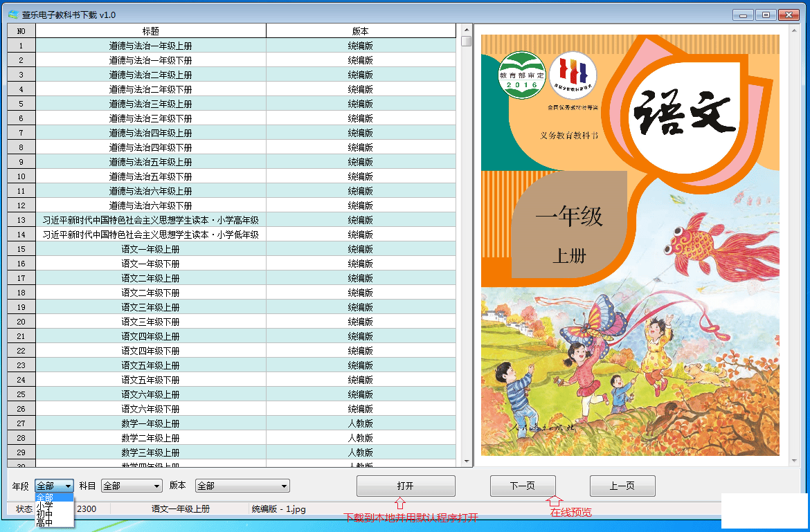Image resolution: width=810 pixels, height=532 pixels.
Task: Select row 道德与法治四年级下册
Action: point(231,147)
